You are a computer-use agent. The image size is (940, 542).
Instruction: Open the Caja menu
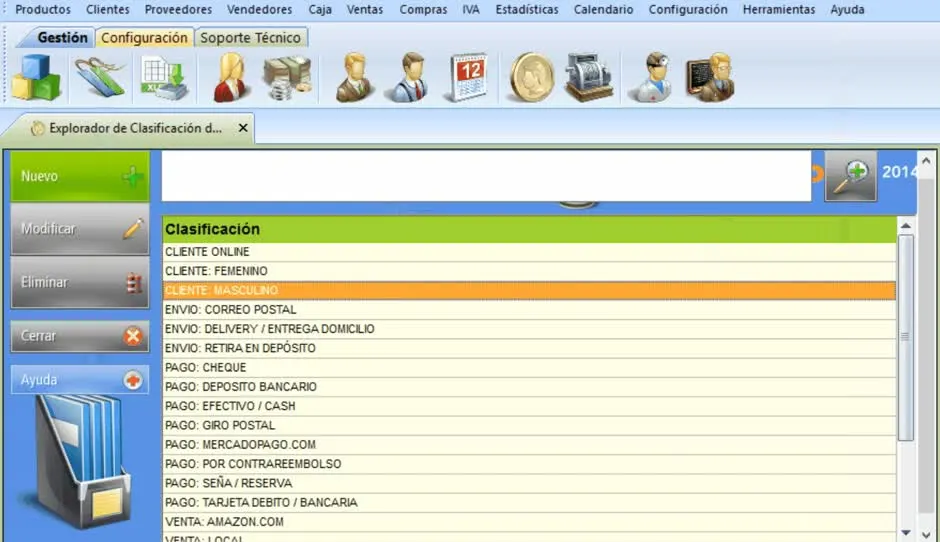tap(320, 10)
